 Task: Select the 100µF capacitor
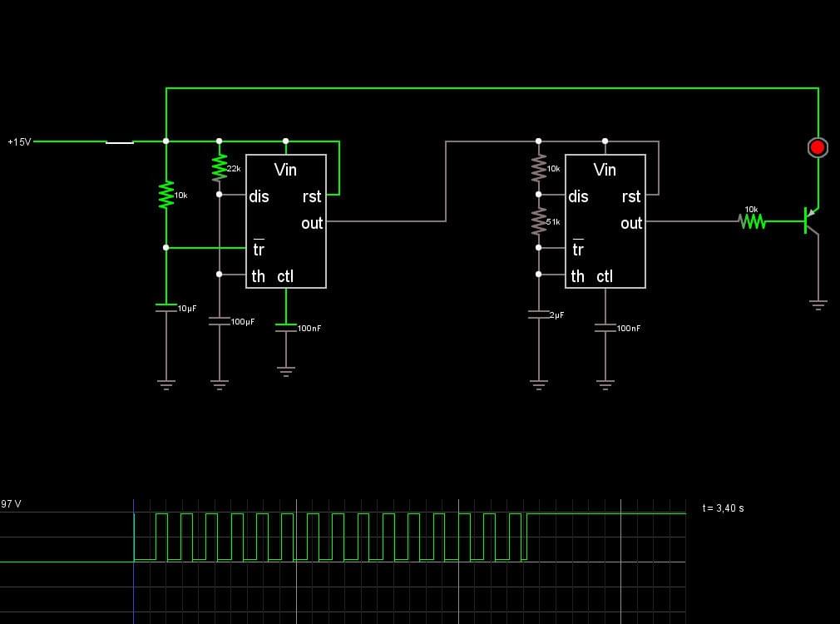click(x=220, y=321)
